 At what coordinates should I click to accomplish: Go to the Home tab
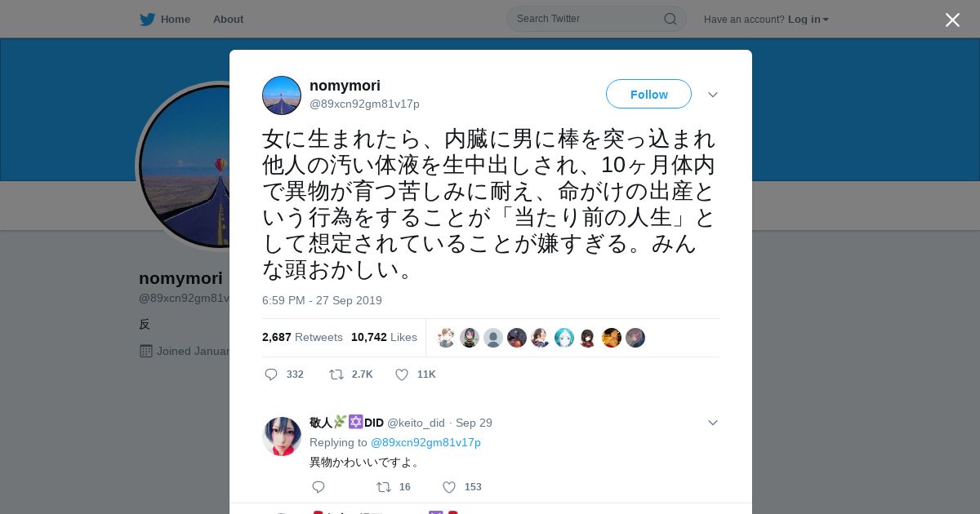pos(165,20)
